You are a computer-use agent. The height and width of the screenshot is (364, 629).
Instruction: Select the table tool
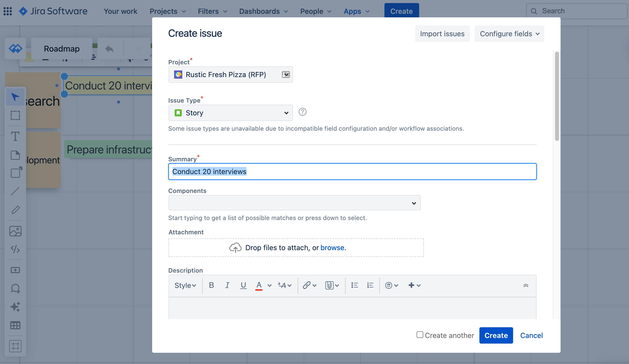15,325
